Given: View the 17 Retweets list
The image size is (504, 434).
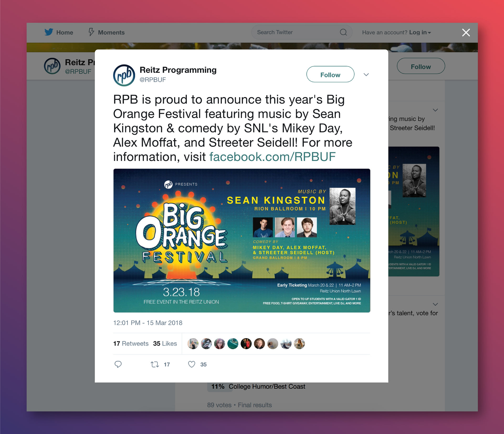Looking at the screenshot, I should pos(131,344).
